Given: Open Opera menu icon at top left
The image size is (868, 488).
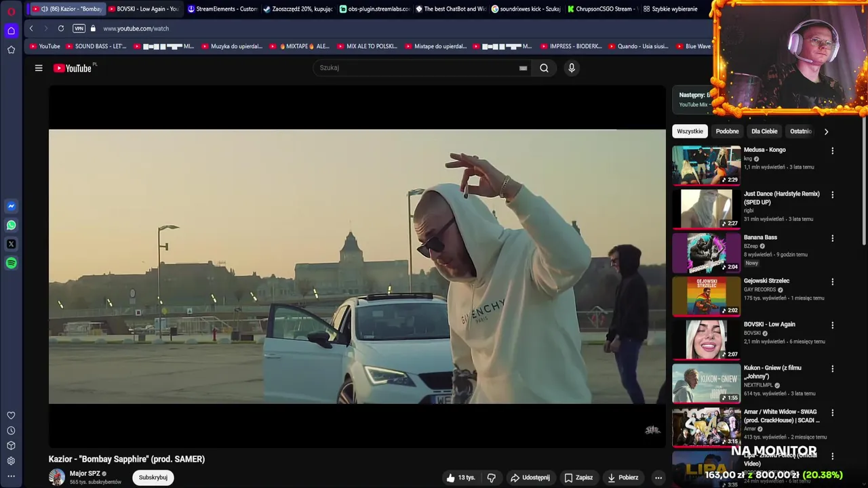Looking at the screenshot, I should pyautogui.click(x=11, y=11).
